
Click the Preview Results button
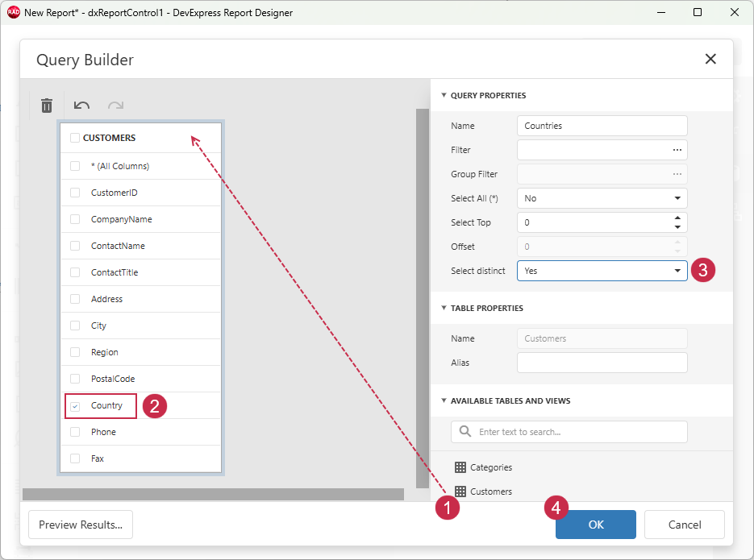point(81,525)
